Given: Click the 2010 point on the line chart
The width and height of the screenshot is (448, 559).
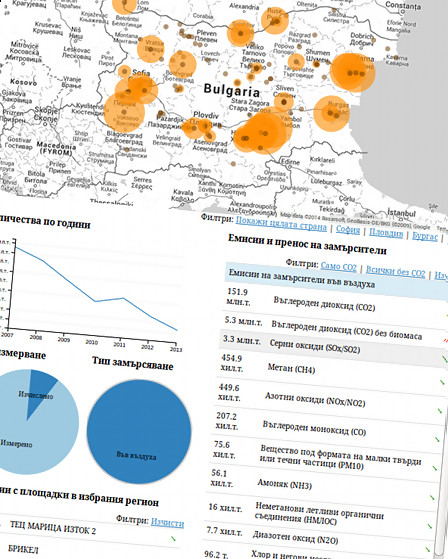Looking at the screenshot, I should click(x=95, y=302).
